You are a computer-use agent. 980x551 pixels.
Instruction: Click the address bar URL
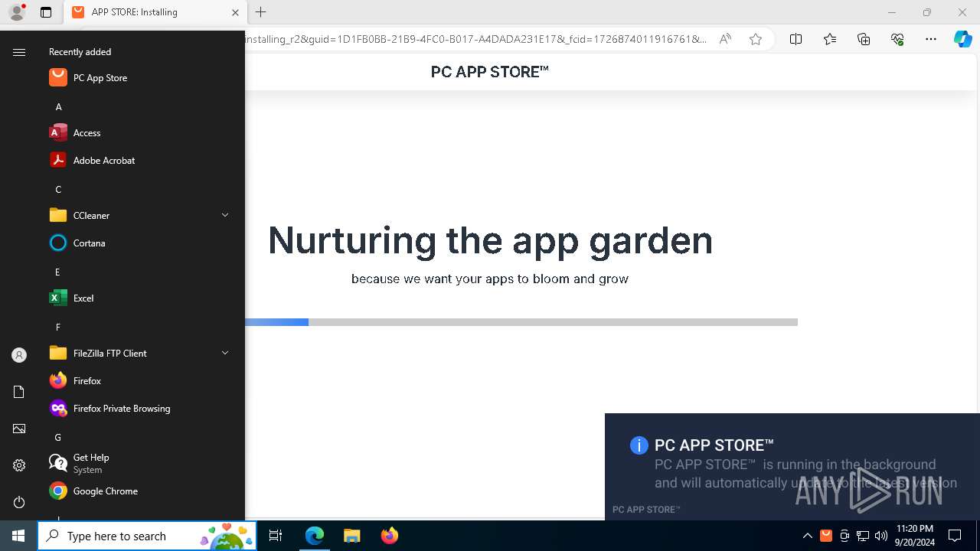pos(475,39)
